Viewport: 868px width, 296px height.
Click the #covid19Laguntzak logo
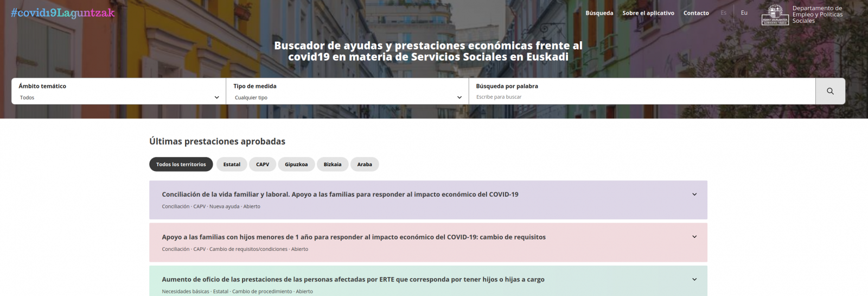click(x=63, y=13)
